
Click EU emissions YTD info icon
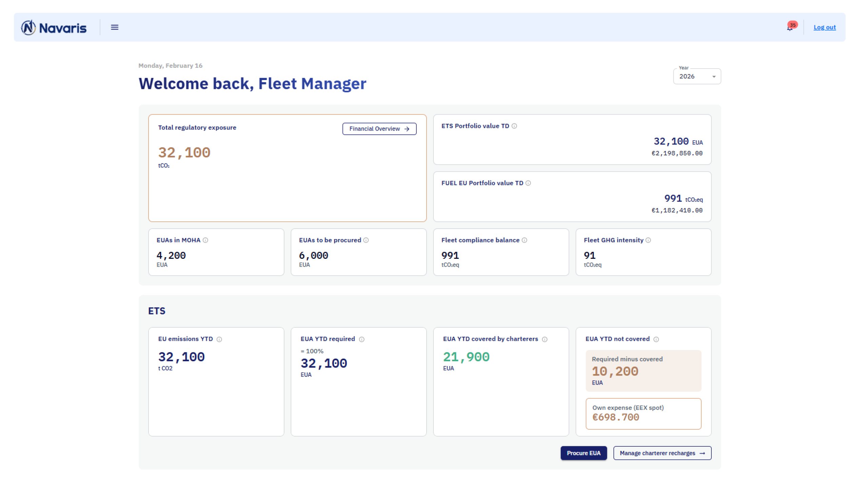pyautogui.click(x=219, y=339)
